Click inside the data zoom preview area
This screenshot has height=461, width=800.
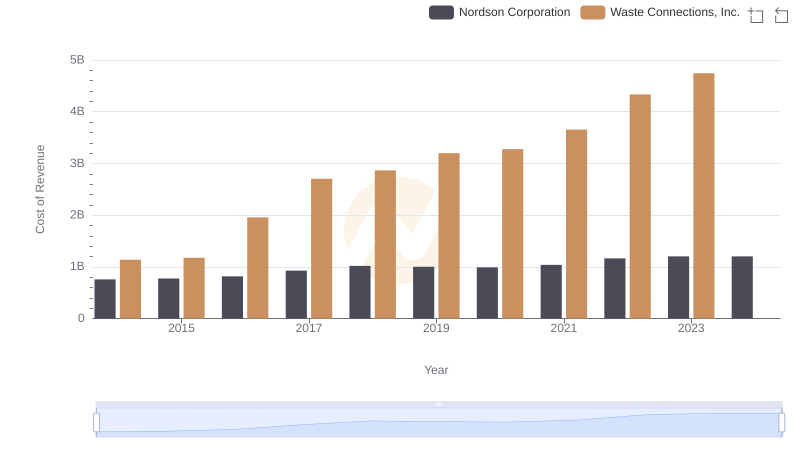pos(439,423)
